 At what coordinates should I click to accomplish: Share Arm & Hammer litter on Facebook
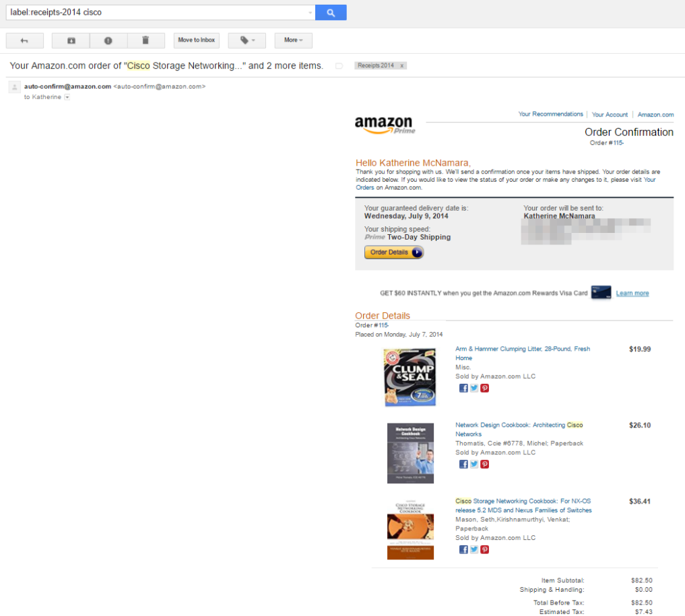coord(463,388)
